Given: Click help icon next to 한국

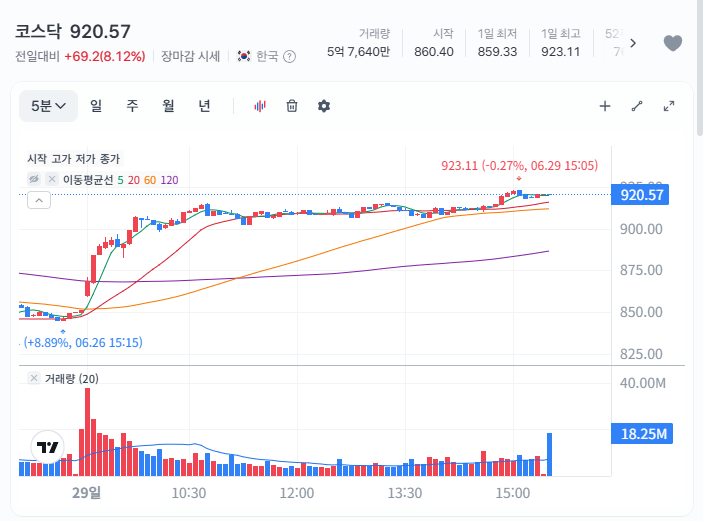Looking at the screenshot, I should [290, 57].
